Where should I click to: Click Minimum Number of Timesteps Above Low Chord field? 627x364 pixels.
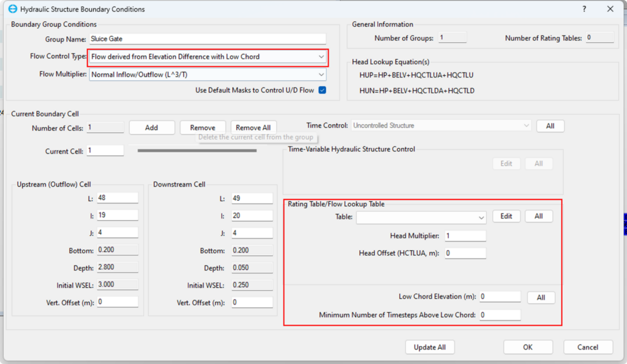tap(500, 315)
